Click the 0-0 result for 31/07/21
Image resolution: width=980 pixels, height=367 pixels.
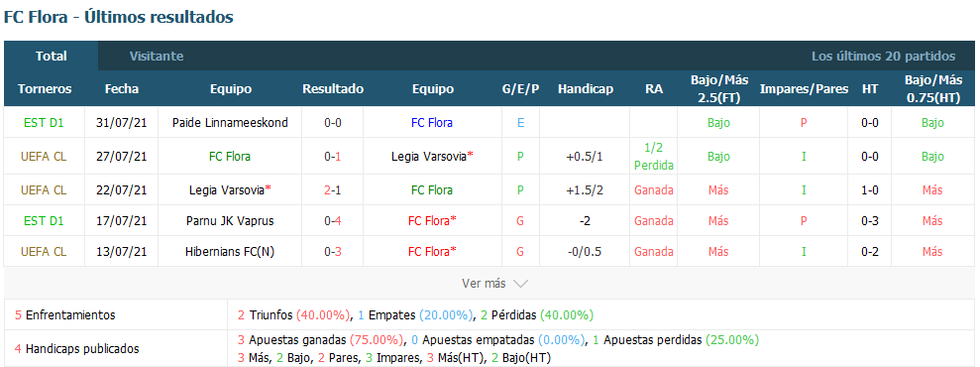tap(333, 123)
